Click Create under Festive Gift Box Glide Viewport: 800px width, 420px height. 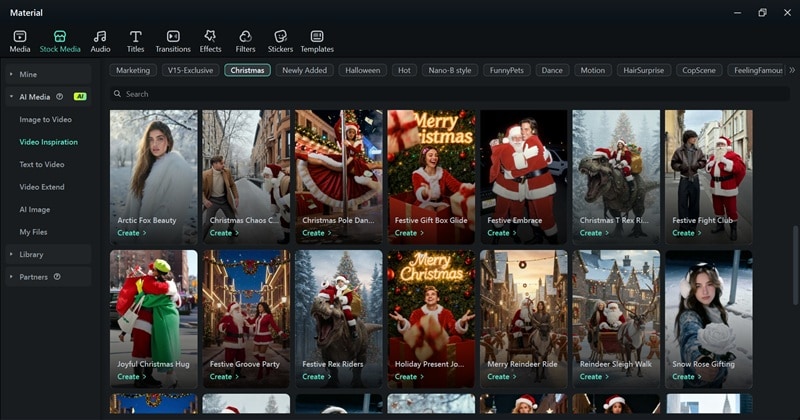(409, 233)
